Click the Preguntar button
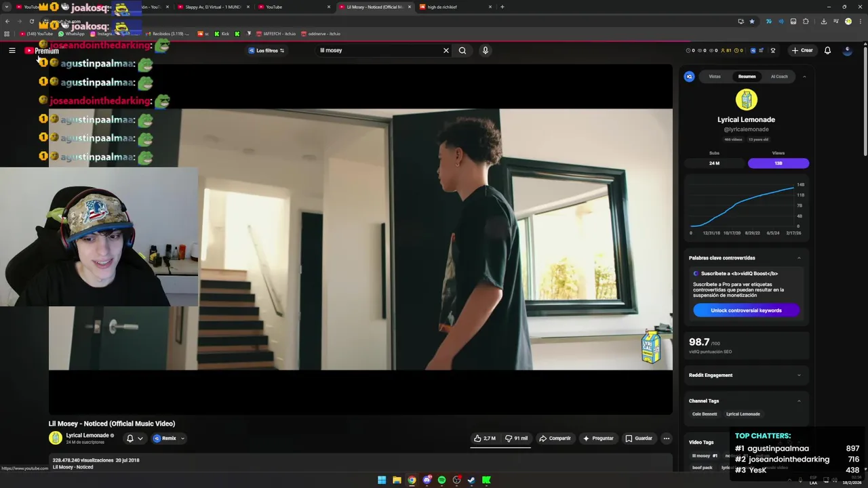Screen dimensions: 868x488 [598, 439]
